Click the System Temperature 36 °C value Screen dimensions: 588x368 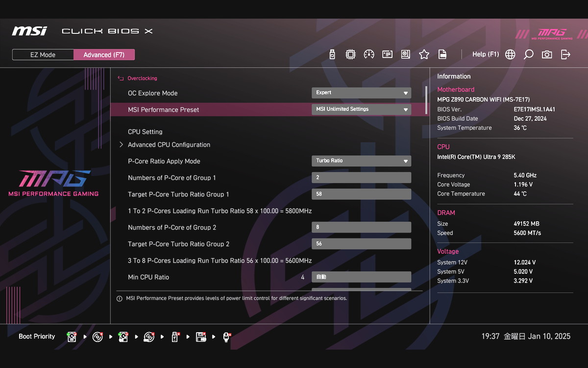(x=520, y=128)
